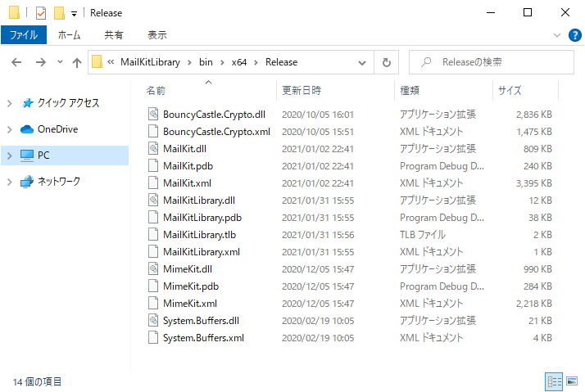585x392 pixels.
Task: Select クイック アクセス in navigation pane
Action: coord(68,103)
